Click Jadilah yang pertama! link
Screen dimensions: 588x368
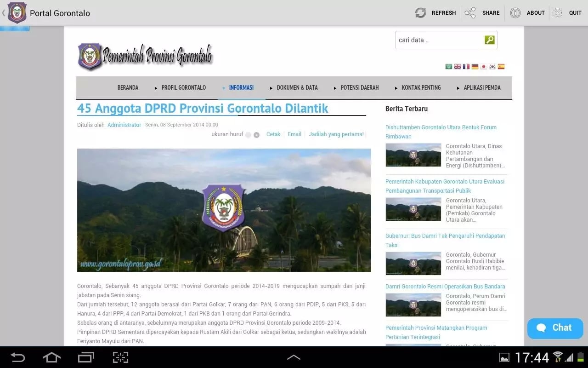pyautogui.click(x=336, y=134)
